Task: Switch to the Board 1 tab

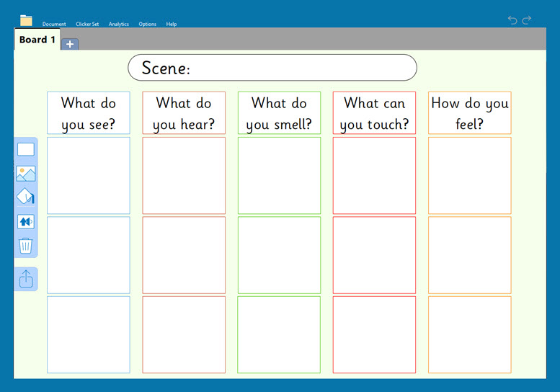Action: point(37,40)
